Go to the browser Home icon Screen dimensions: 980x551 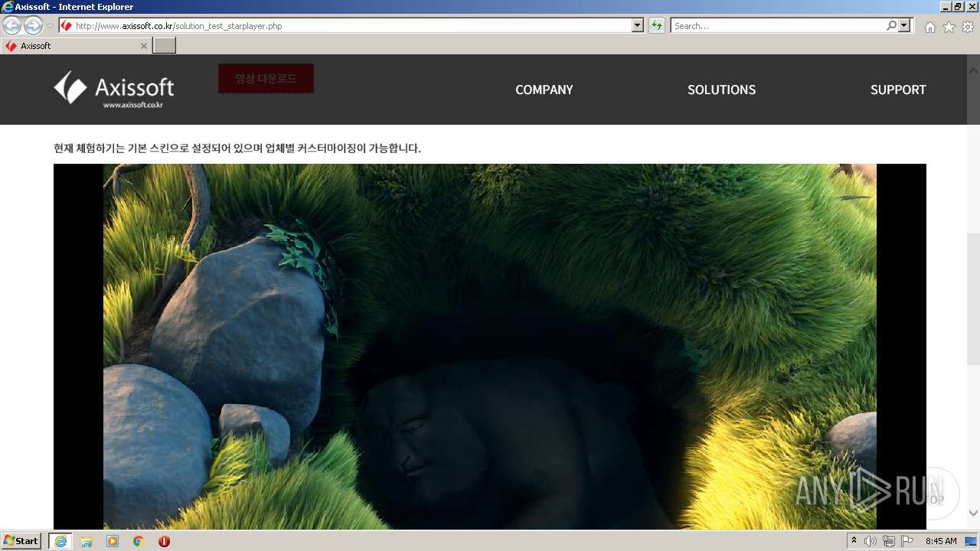(x=929, y=27)
